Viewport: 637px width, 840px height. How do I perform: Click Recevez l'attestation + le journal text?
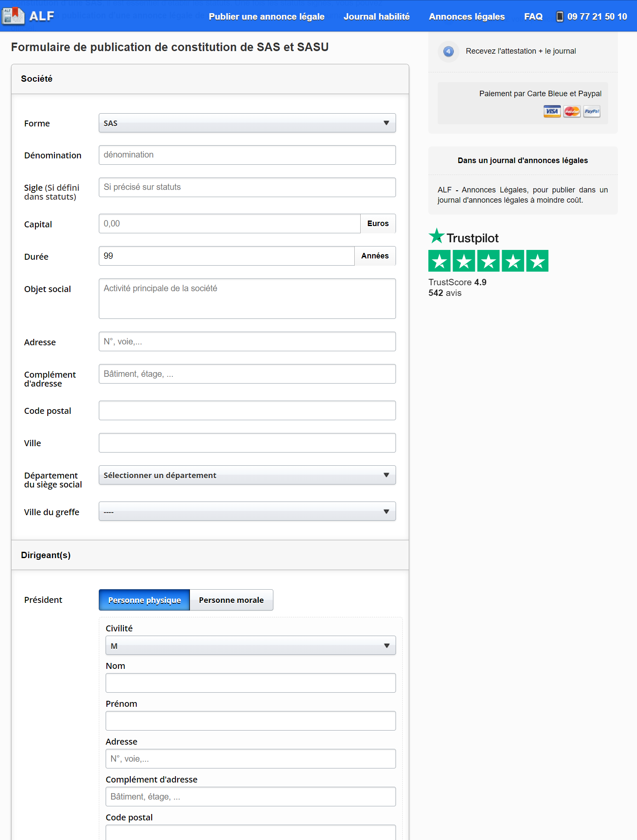tap(521, 51)
